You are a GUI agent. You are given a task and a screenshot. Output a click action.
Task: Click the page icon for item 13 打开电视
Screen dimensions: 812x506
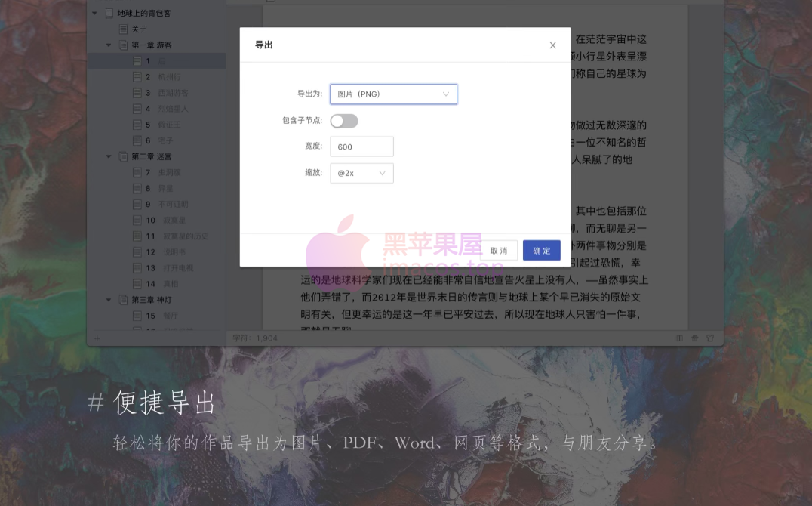coord(137,268)
